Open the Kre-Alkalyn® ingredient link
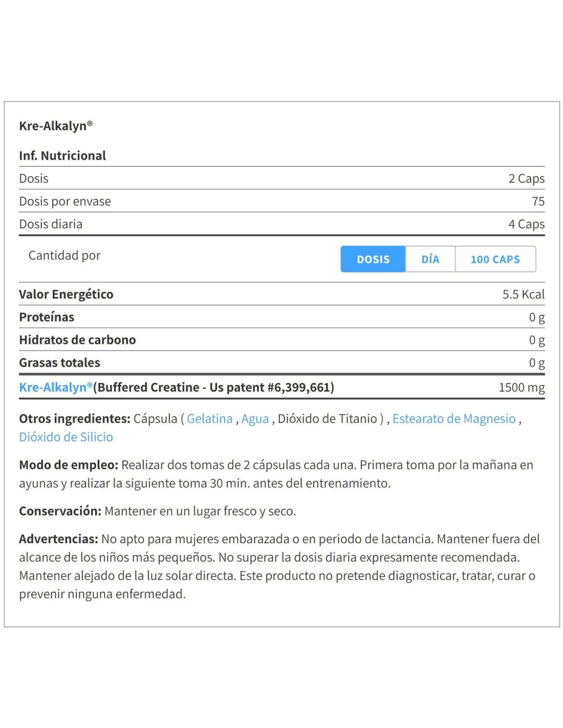The height and width of the screenshot is (728, 563). [x=56, y=387]
